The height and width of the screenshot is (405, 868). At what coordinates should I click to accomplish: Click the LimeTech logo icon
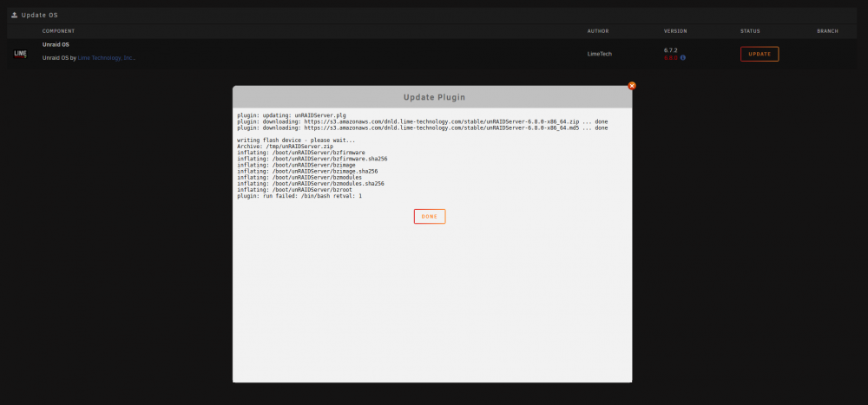[20, 54]
